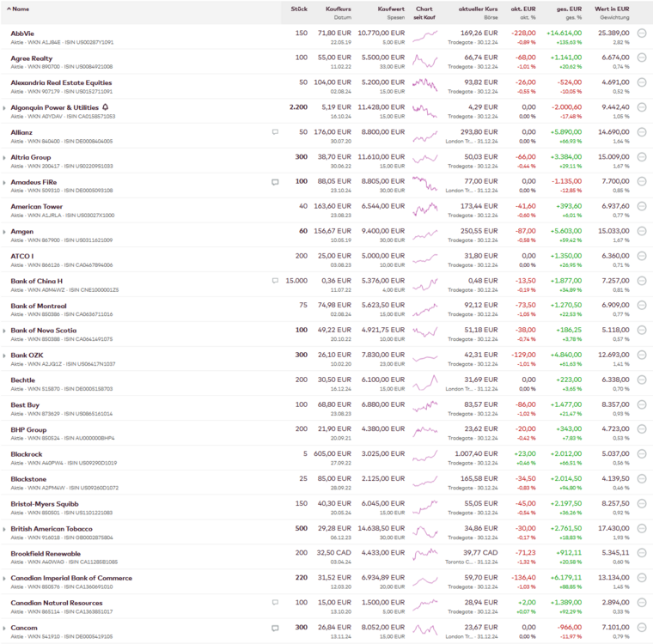Open the comment icon on the Amadeus FiRe row
This screenshot has width=653, height=644.
tap(275, 182)
